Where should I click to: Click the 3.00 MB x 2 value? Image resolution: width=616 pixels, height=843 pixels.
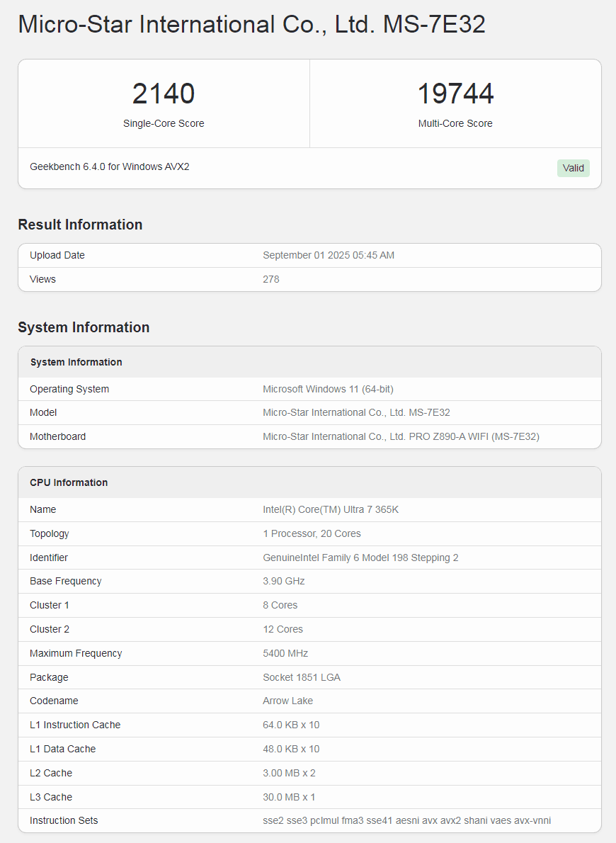(289, 773)
